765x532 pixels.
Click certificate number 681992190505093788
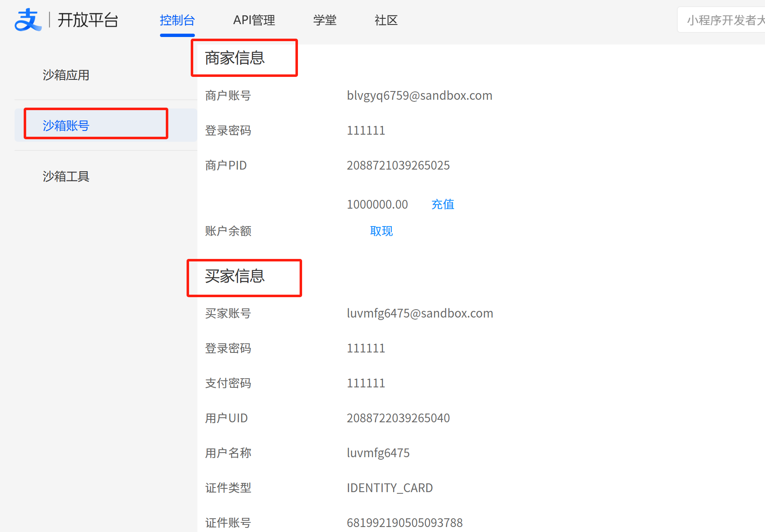point(405,523)
